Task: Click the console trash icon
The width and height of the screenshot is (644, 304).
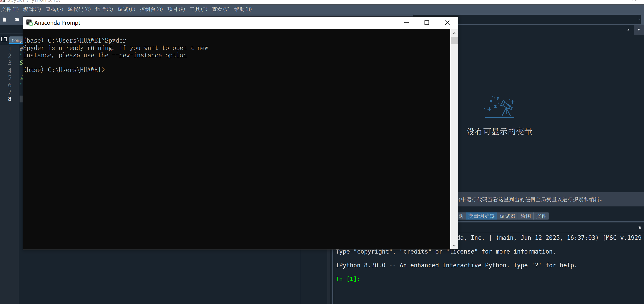Action: tap(640, 228)
